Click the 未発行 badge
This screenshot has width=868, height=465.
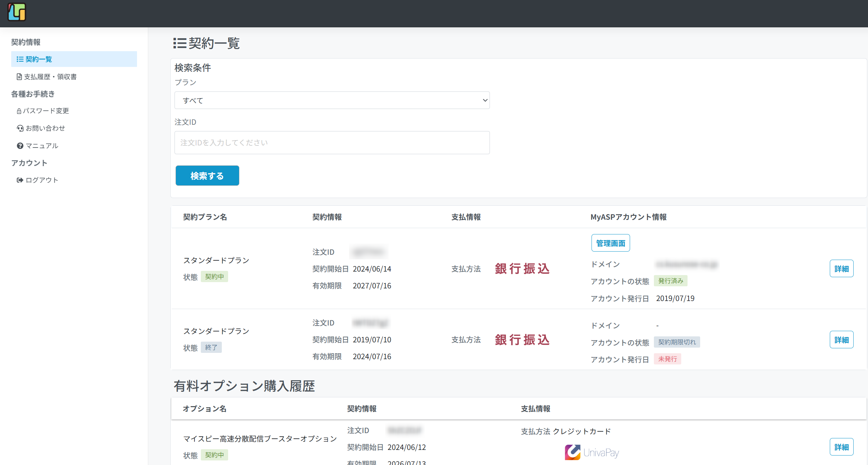pos(668,359)
